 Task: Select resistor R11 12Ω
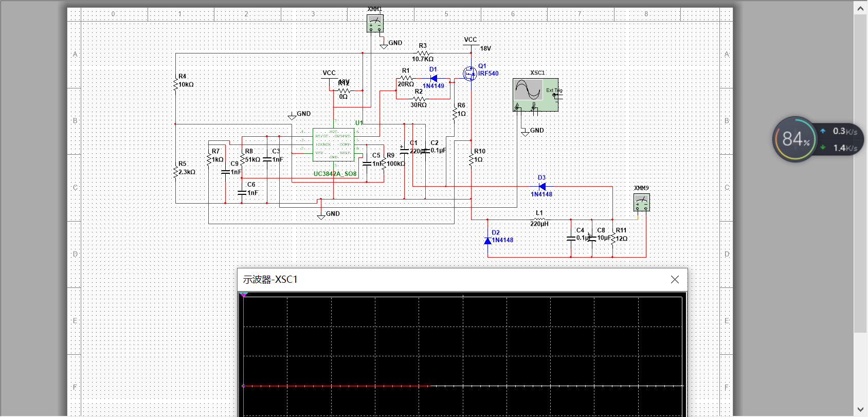coord(612,238)
